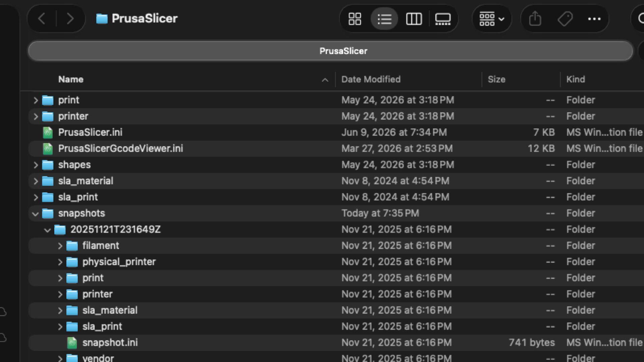
Task: Select the physical_printer folder name
Action: tap(119, 262)
